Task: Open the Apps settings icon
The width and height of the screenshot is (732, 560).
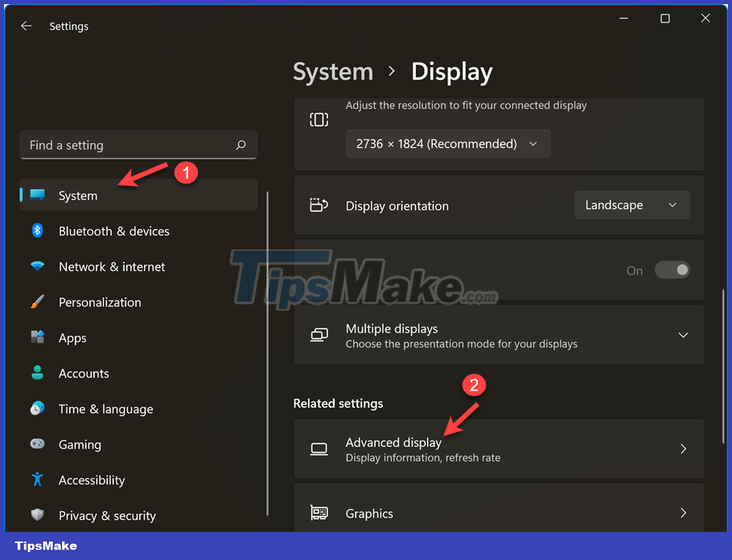Action: coord(38,337)
